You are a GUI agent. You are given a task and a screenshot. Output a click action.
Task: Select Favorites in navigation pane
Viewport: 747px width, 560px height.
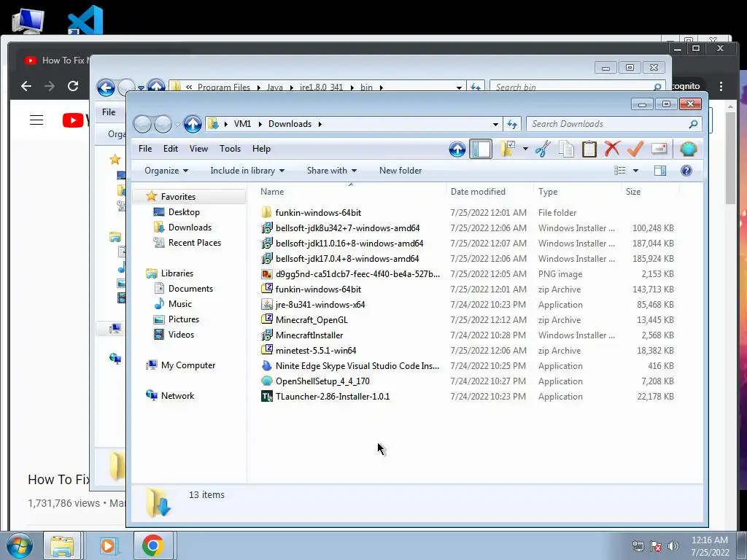(178, 197)
